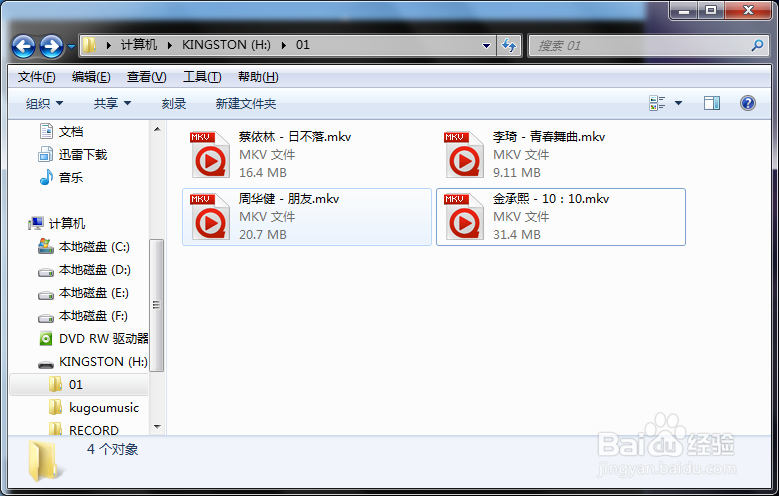Image resolution: width=779 pixels, height=496 pixels.
Task: Select DVD RW 驱动器 in the tree
Action: pos(103,338)
